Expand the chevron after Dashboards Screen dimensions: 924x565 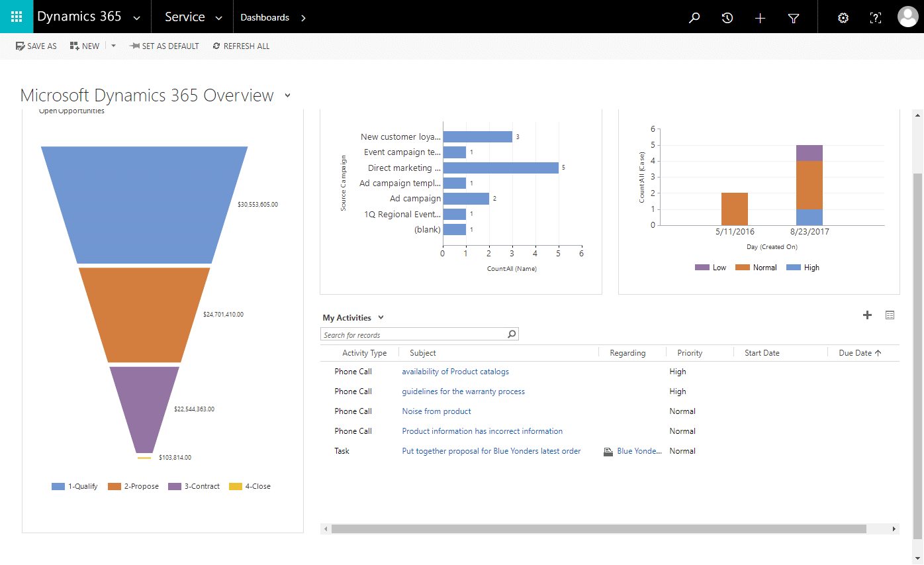click(303, 18)
